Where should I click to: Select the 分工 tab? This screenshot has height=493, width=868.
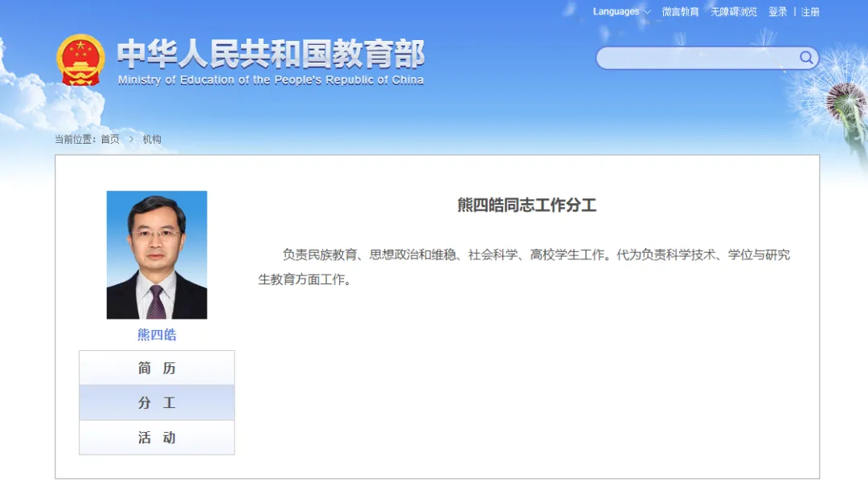click(157, 402)
